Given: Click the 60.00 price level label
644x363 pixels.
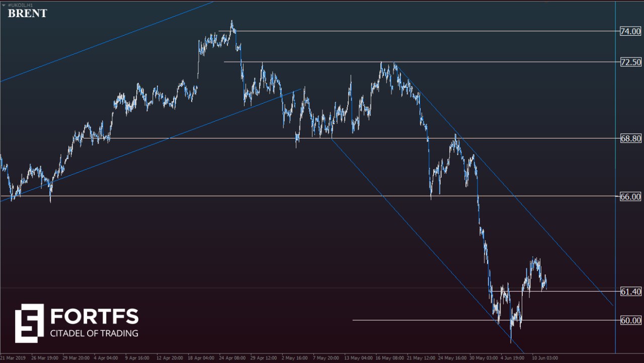Looking at the screenshot, I should [630, 320].
